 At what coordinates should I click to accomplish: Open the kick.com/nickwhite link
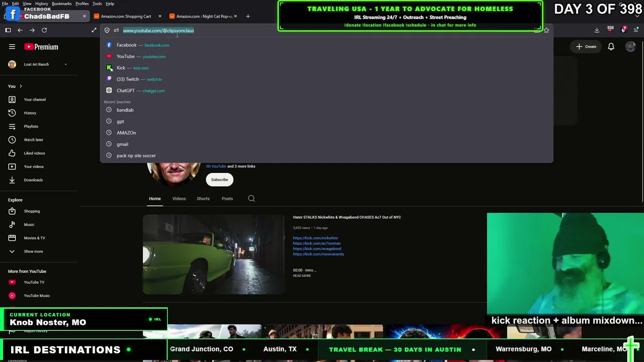tap(315, 238)
